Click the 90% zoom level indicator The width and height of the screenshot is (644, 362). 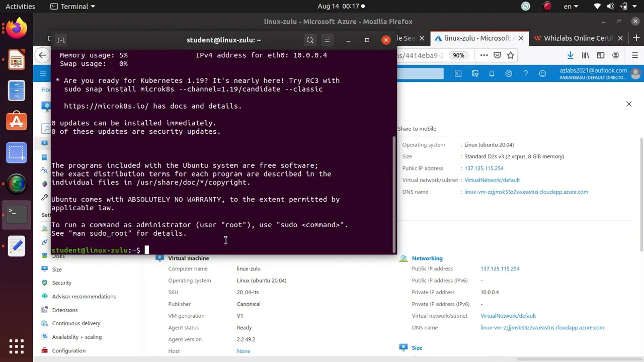(x=458, y=55)
